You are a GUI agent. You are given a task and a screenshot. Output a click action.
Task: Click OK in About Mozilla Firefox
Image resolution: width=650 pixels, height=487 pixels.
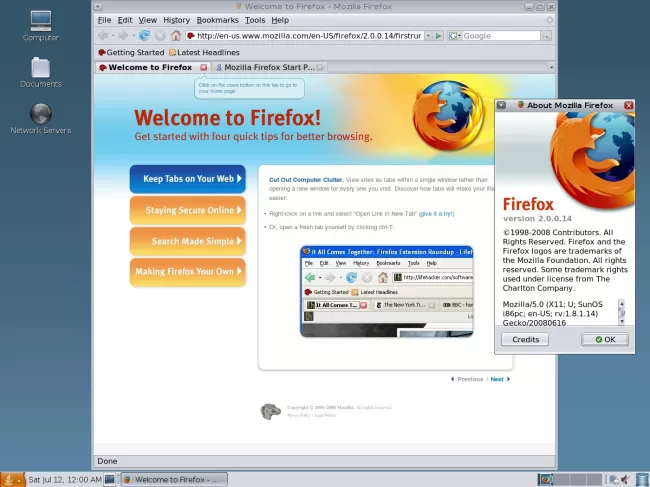[605, 339]
